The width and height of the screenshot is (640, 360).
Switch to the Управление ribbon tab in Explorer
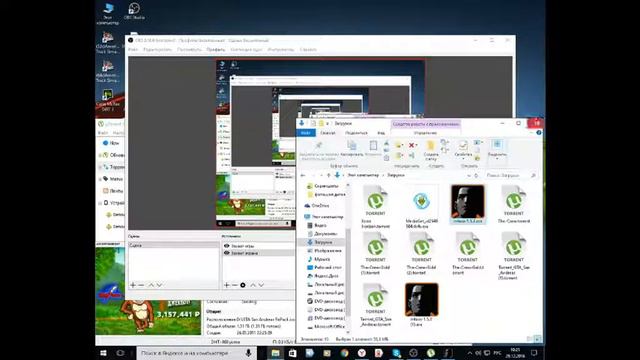(425, 133)
